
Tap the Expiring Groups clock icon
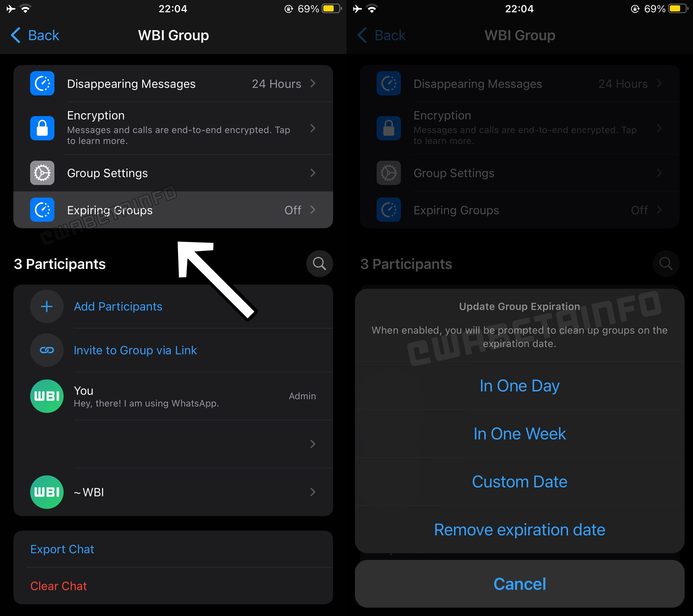(x=43, y=209)
